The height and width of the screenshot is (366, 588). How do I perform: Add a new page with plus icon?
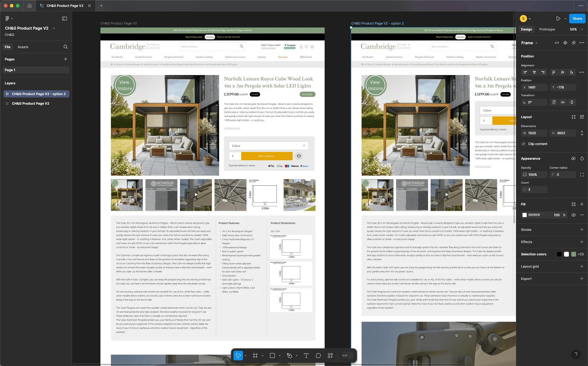tap(65, 59)
